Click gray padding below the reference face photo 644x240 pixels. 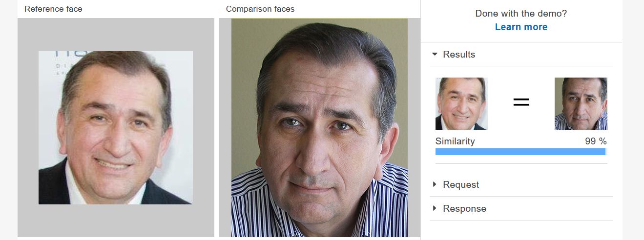pyautogui.click(x=116, y=220)
